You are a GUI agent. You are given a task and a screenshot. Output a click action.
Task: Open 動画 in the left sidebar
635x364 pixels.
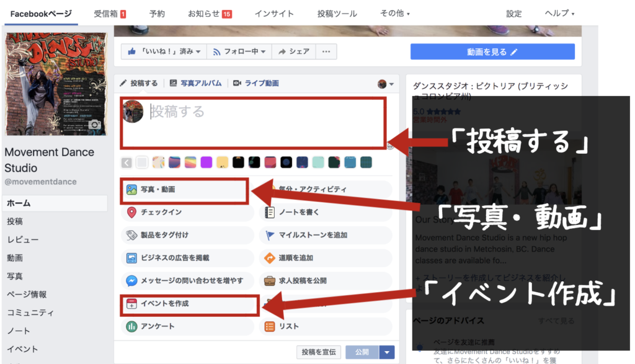coord(15,258)
